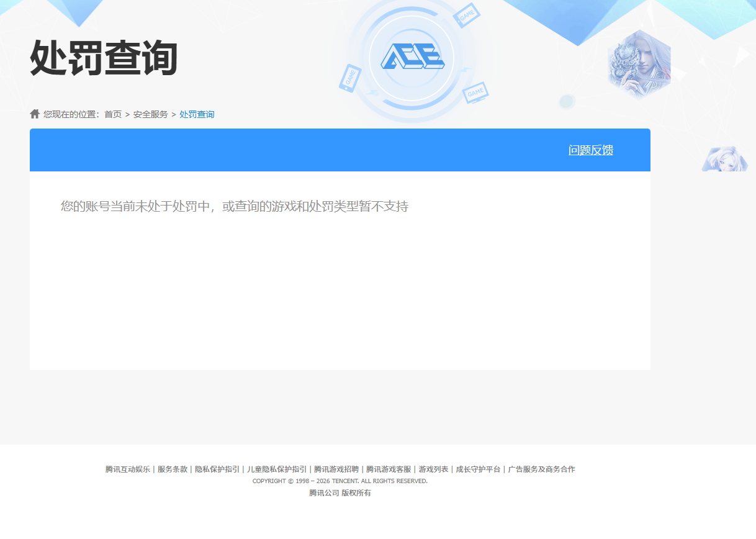This screenshot has width=756, height=539.
Task: Navigate to 首页 via breadcrumb
Action: [113, 114]
